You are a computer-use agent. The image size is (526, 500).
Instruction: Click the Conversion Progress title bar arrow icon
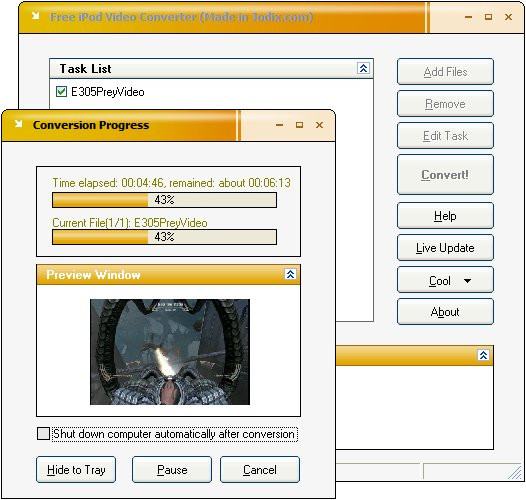tap(18, 124)
